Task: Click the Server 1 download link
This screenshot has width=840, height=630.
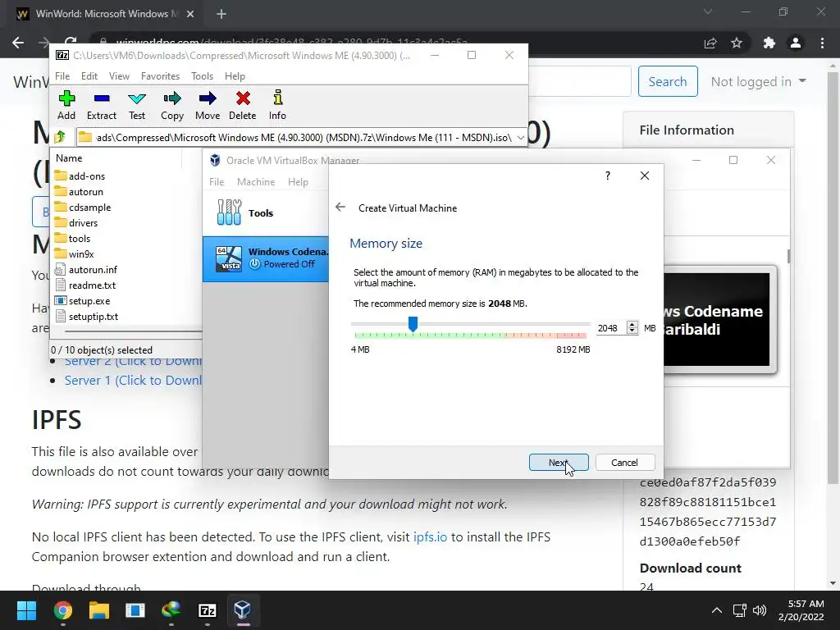Action: coord(133,381)
